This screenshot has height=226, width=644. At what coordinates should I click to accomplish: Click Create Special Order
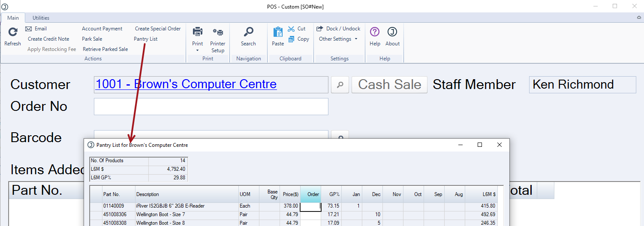(158, 29)
